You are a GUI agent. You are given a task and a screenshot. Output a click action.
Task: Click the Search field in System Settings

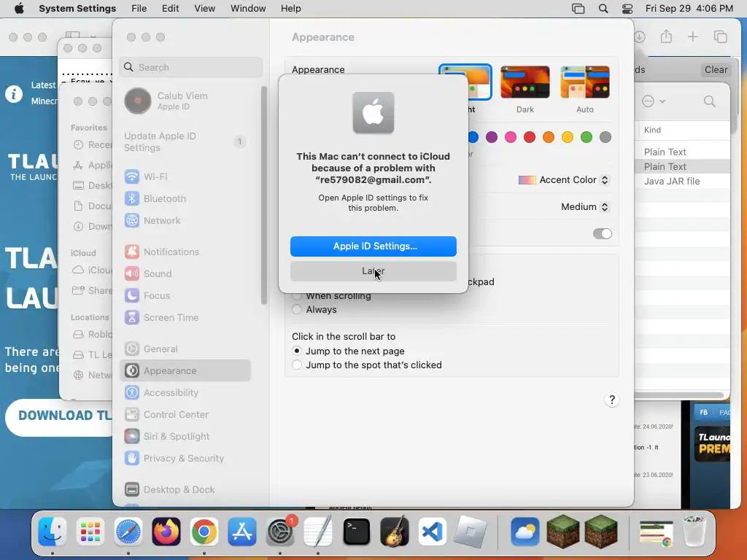click(190, 67)
